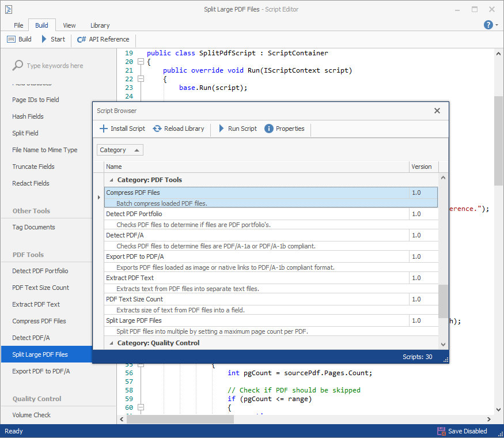Click the Start play icon
Viewport: 504px width, 438px height.
[x=44, y=39]
